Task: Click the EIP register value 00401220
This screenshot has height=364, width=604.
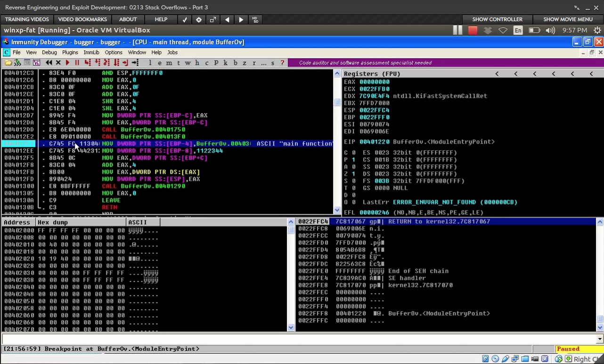Action: point(375,142)
